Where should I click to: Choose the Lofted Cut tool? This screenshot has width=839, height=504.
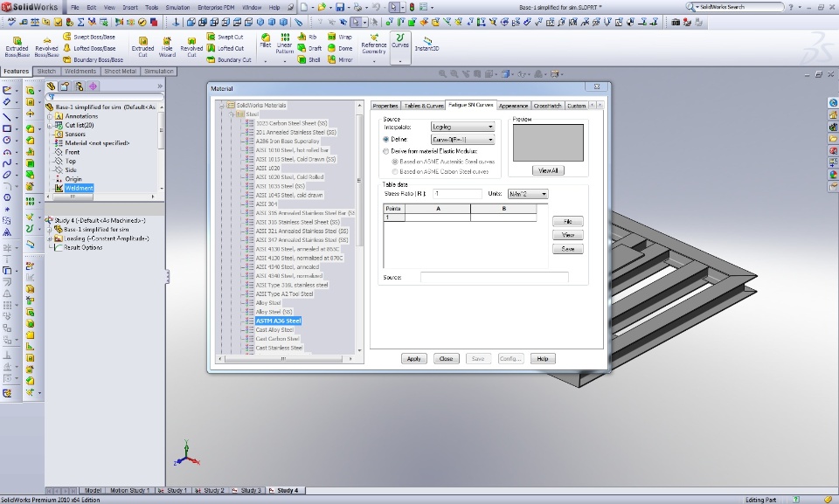tap(225, 48)
